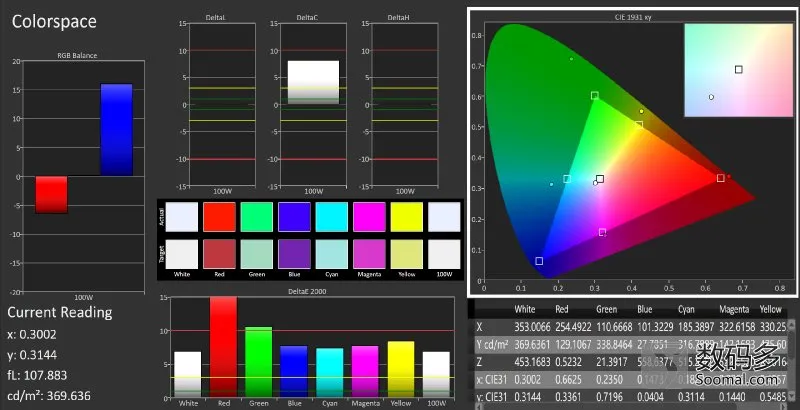The image size is (800, 410).
Task: Select table cell value 453.1683
Action: [x=532, y=363]
